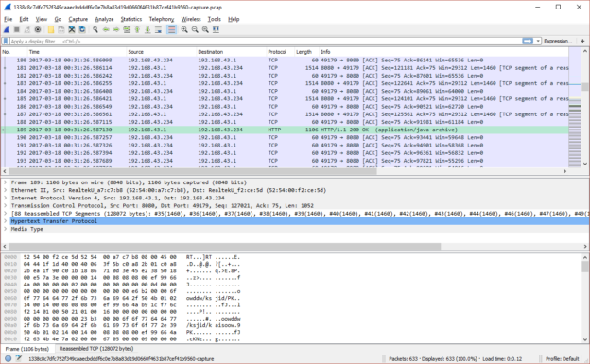Expand Internet Protocol Version 4 row
Image resolution: width=590 pixels, height=364 pixels.
pyautogui.click(x=6, y=198)
